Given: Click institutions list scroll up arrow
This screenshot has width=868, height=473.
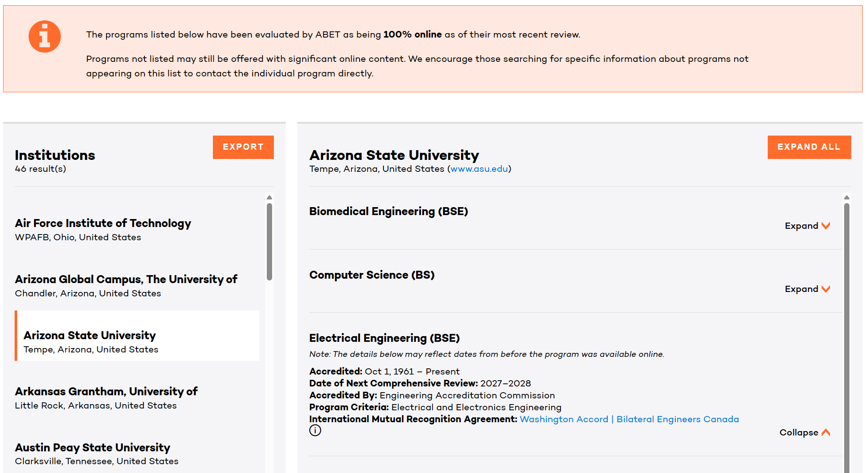Looking at the screenshot, I should [269, 197].
